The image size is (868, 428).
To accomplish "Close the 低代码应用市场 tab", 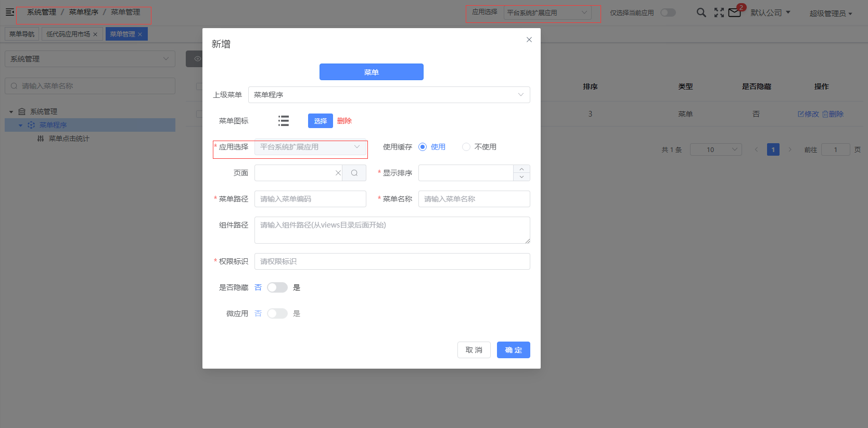I will coord(95,34).
